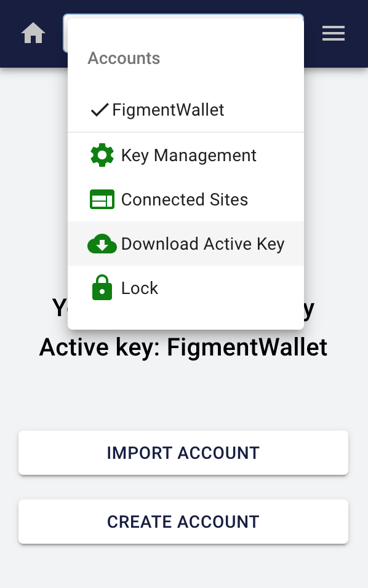Dismiss menu by clicking gray background below buttons
The width and height of the screenshot is (368, 588).
click(183, 566)
